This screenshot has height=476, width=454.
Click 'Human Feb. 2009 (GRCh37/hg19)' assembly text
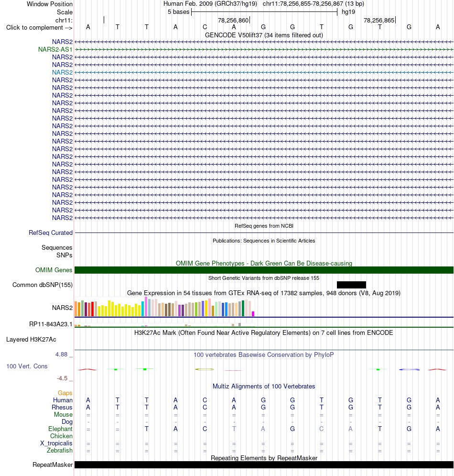click(x=210, y=4)
